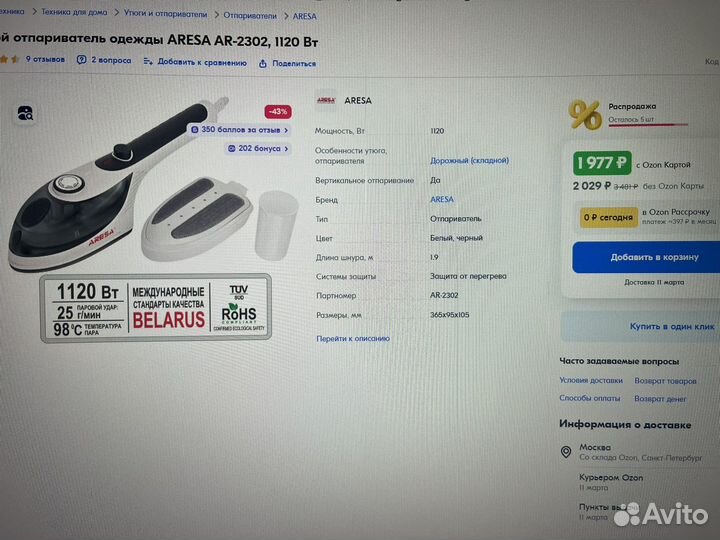Click the Добавить в корзину button
The width and height of the screenshot is (720, 540).
(x=646, y=257)
